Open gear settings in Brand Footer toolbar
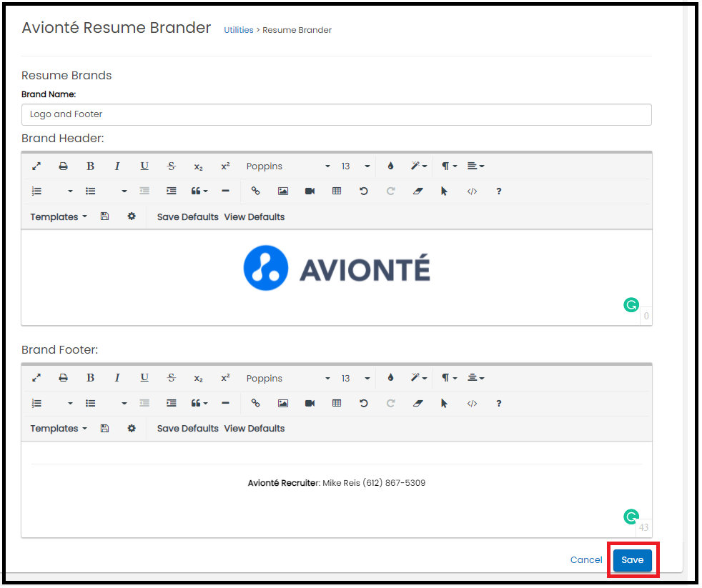Screen dimensions: 702x588 pos(131,428)
